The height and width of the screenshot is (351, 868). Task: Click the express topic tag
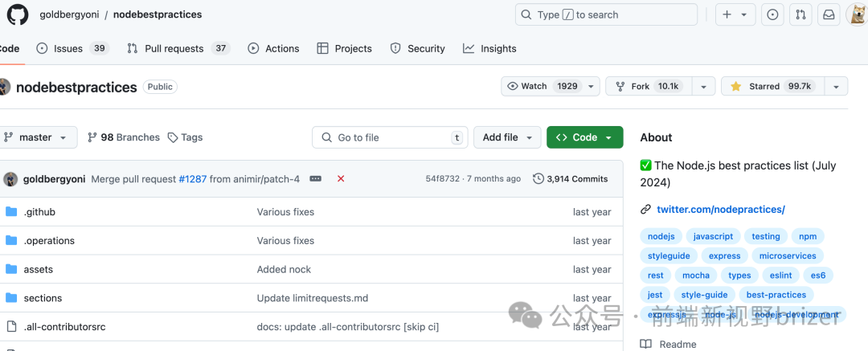[725, 255]
